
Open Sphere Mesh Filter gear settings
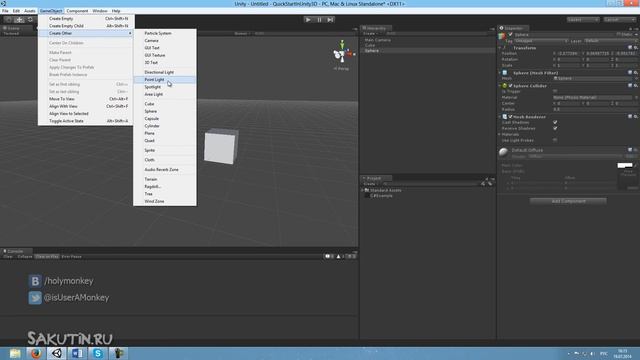(636, 73)
